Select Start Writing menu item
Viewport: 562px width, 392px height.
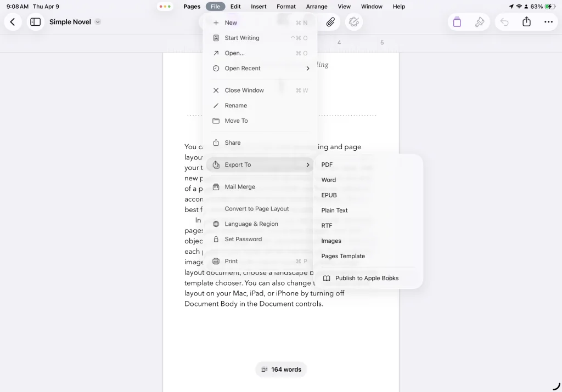[260, 38]
